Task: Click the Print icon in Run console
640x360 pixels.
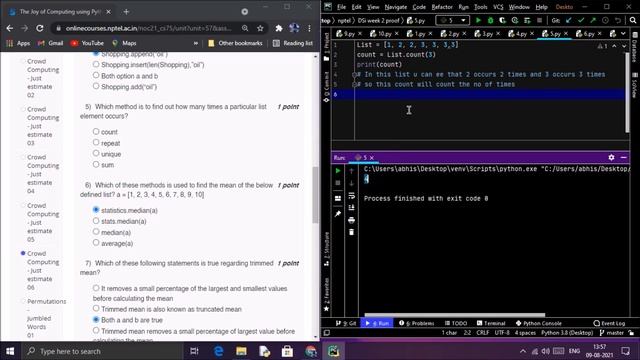Action: pyautogui.click(x=351, y=220)
